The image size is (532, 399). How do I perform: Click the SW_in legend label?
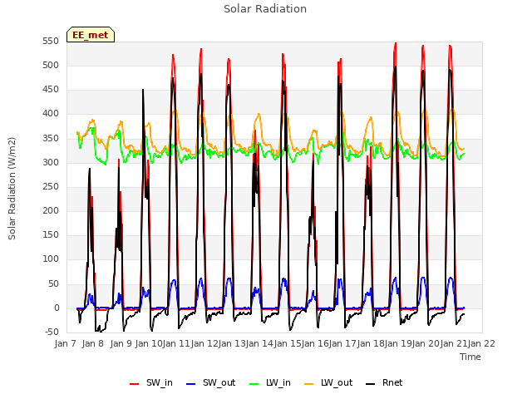[160, 382]
